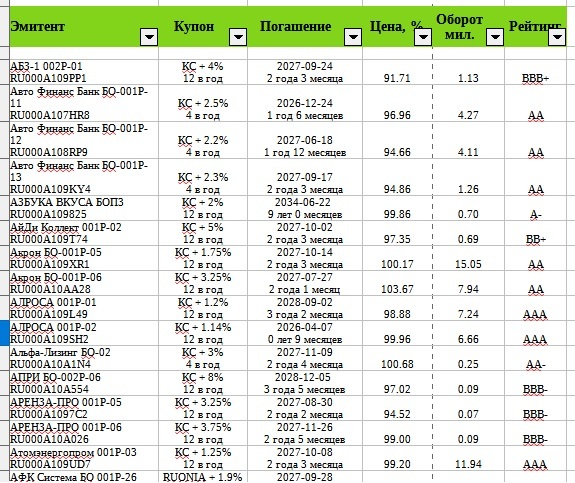Click the АФК Система БО 001Р-26 cell
This screenshot has height=483, width=575.
coord(84,477)
